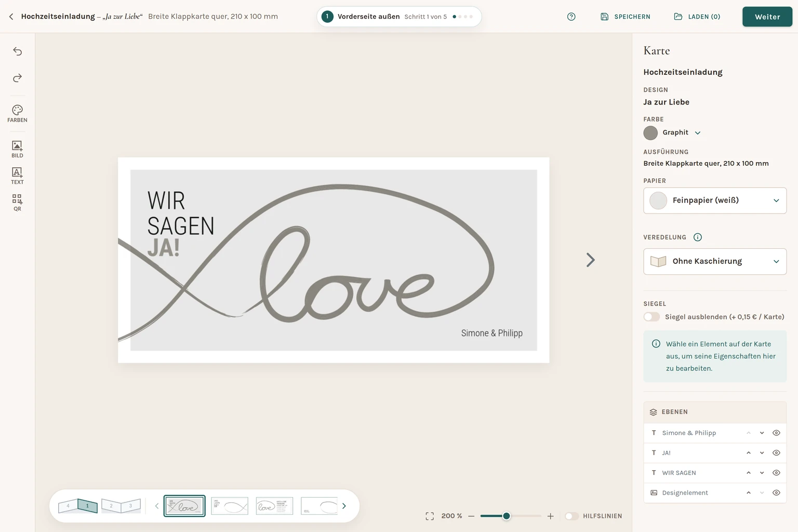Image resolution: width=798 pixels, height=532 pixels.
Task: Click Laden (0) button
Action: coord(697,17)
